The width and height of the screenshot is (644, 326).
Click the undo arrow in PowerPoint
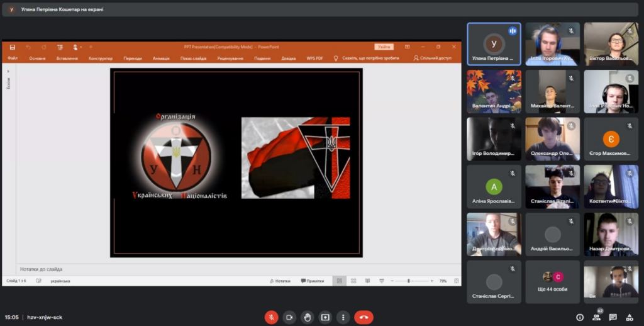28,47
